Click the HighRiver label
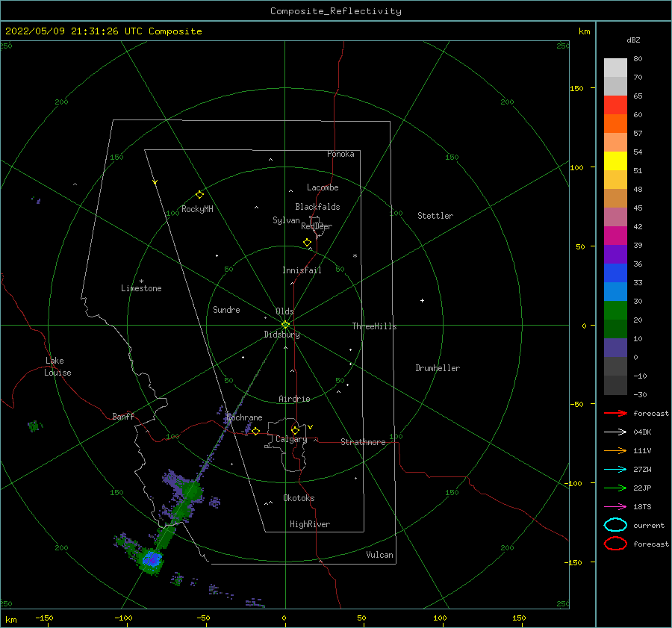The height and width of the screenshot is (628, 672). (310, 524)
